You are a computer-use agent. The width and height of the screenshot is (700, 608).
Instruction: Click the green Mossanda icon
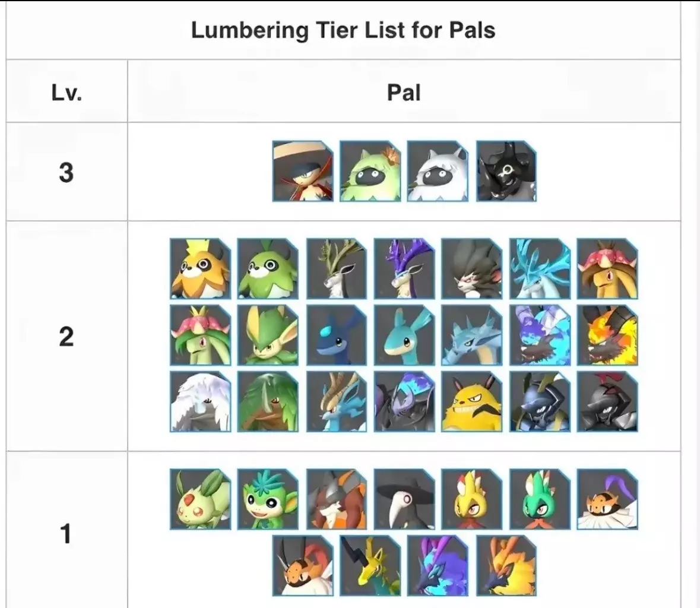click(268, 268)
